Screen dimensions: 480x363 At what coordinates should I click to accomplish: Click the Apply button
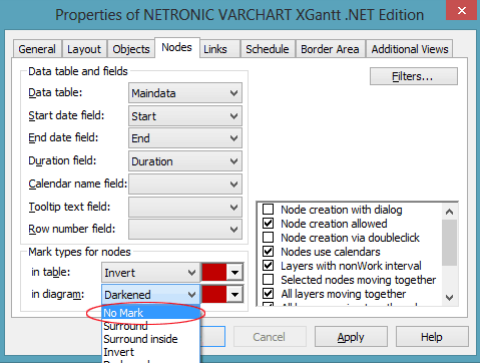point(351,337)
